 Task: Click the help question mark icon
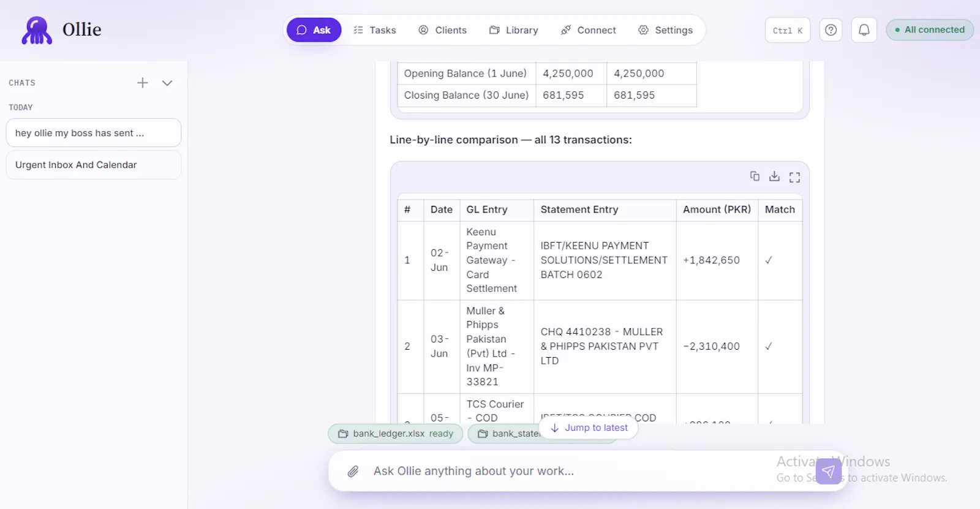831,30
